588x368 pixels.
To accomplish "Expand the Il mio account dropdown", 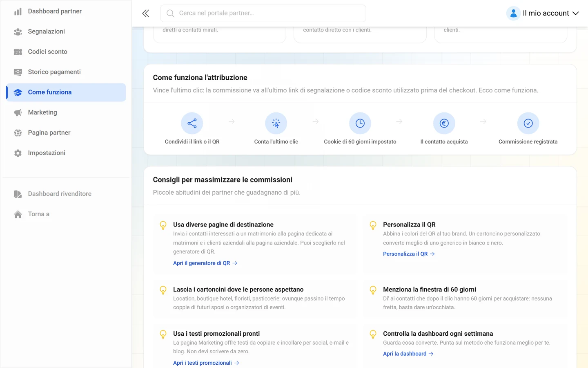I will click(543, 13).
